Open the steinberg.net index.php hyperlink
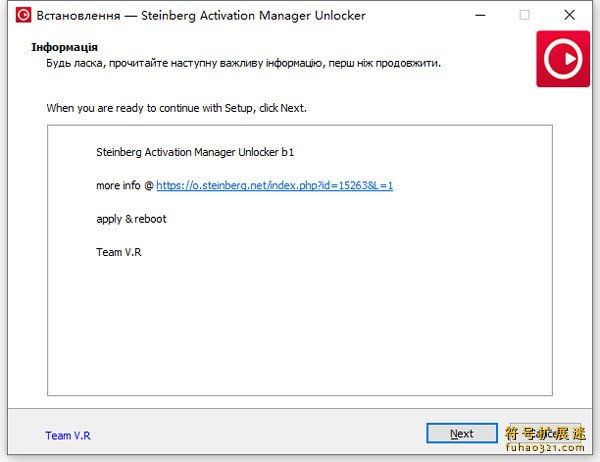Viewport: 600px width, 462px height. 274,186
